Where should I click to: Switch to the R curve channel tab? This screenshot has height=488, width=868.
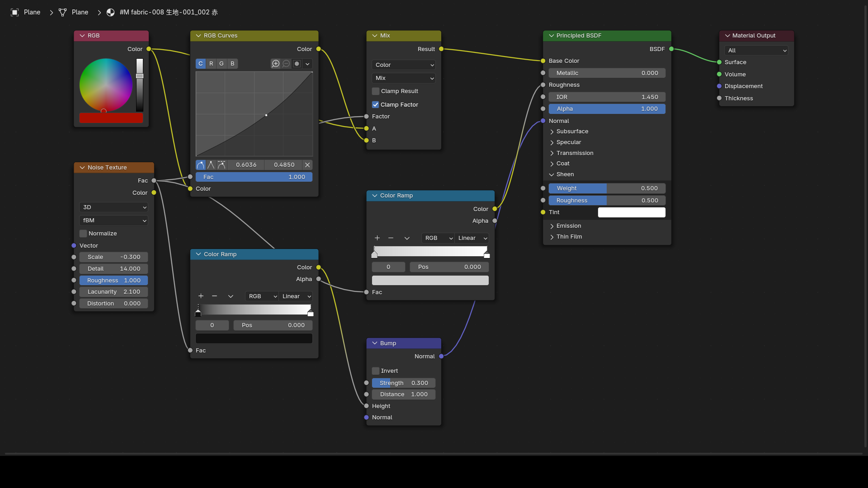(211, 64)
